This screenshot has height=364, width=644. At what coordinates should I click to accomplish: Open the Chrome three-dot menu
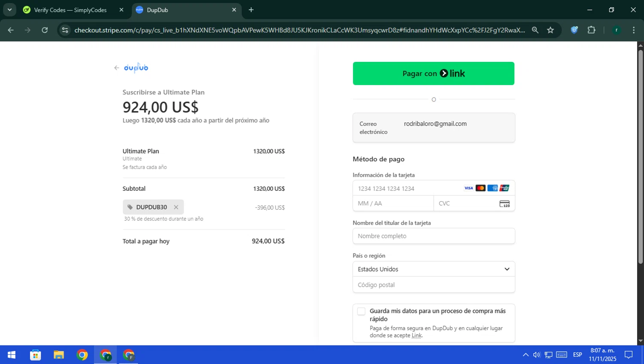(x=634, y=30)
